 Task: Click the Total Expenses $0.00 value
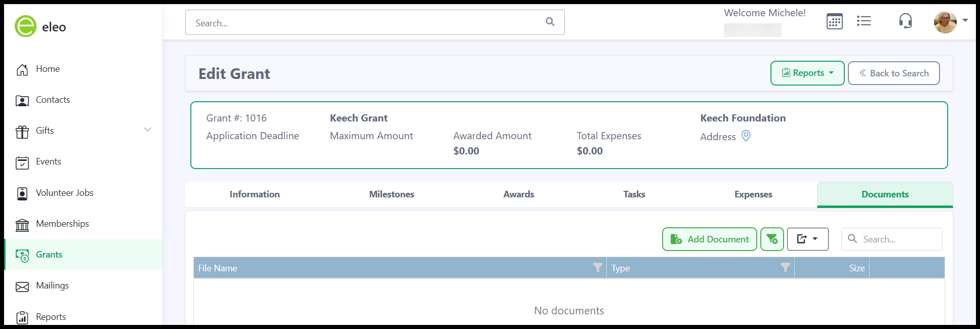(x=590, y=151)
